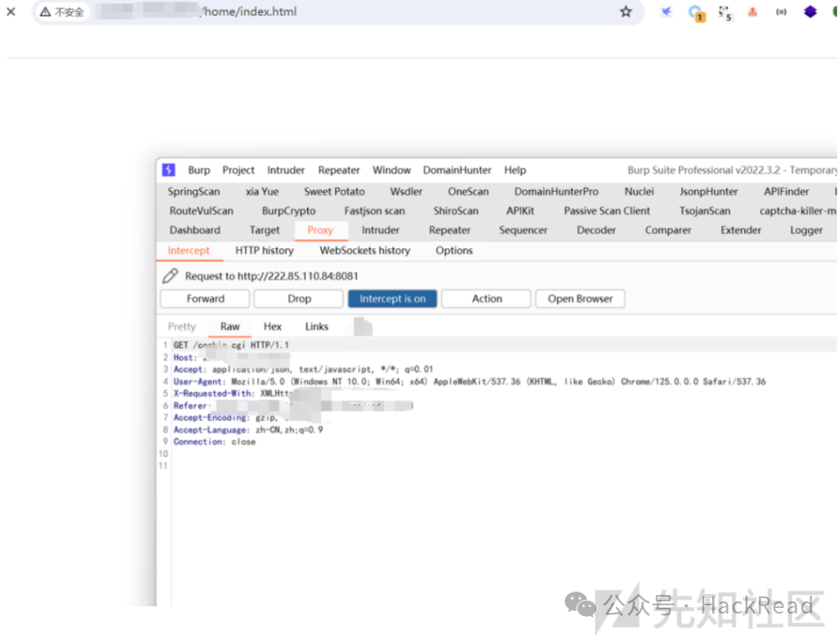Switch to the Sequencer tab
840x639 pixels.
pos(523,230)
